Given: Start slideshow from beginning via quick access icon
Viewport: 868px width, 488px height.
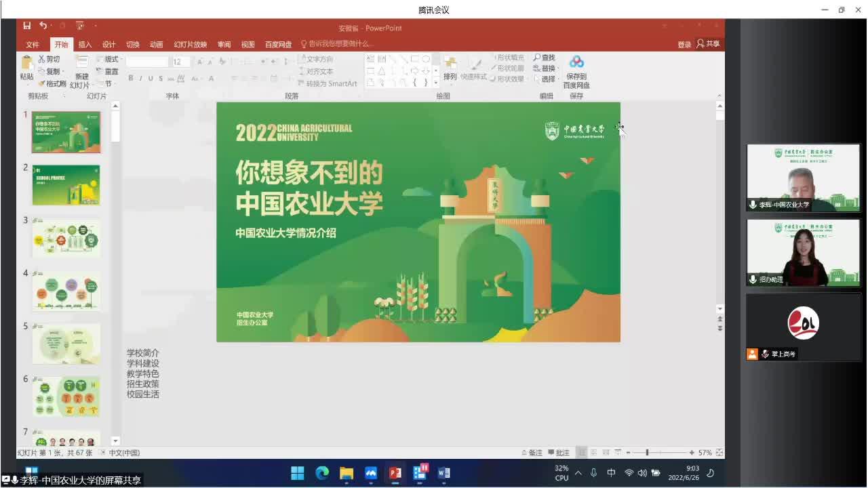Looking at the screenshot, I should point(79,26).
